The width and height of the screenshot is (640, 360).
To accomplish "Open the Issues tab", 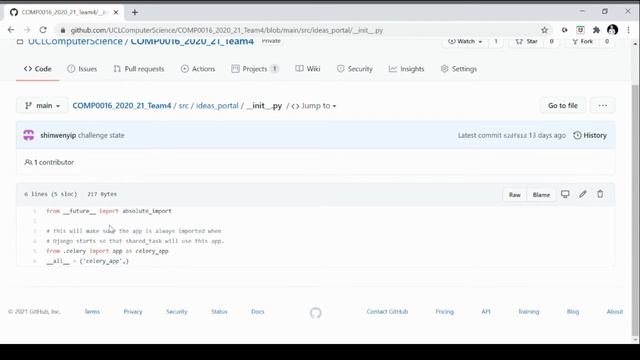I will [x=82, y=69].
